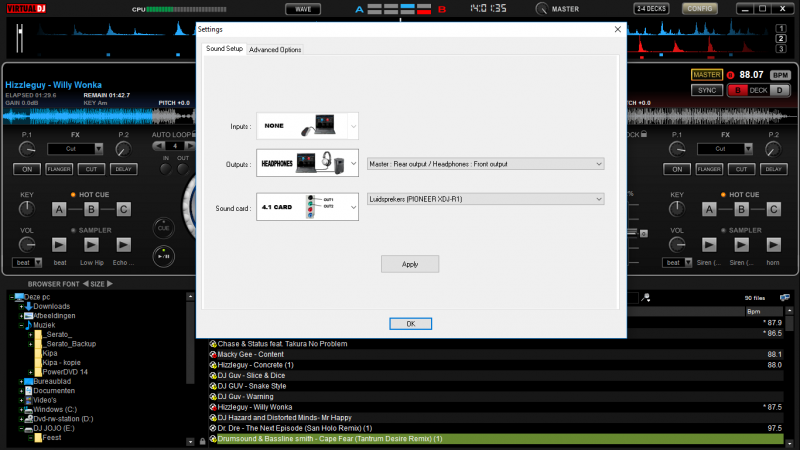Play the left sampler 'Echo' sample

[123, 245]
